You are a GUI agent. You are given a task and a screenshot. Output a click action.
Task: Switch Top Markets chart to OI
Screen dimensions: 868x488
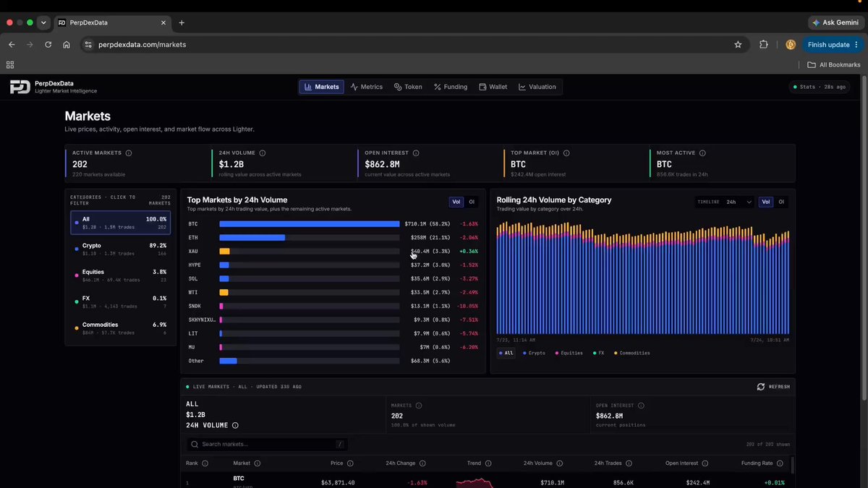472,202
